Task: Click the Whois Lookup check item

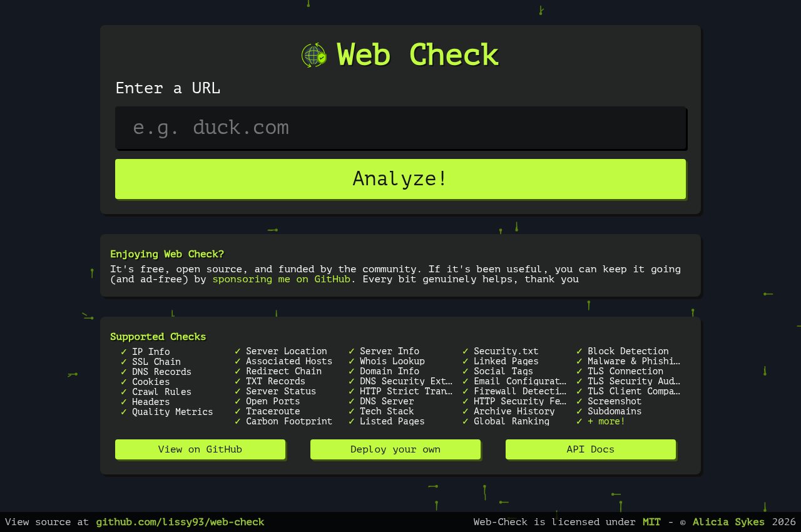Action: 392,361
